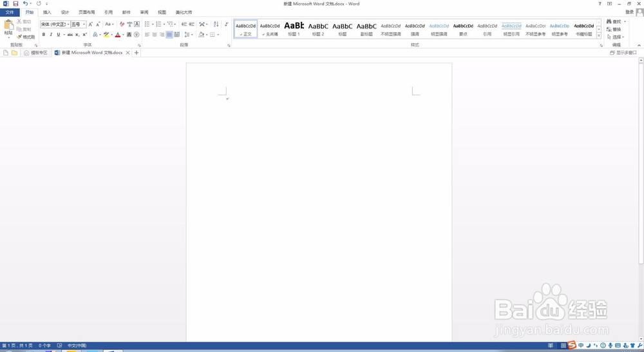
Task: Switch to the 插入 insert tab
Action: coord(47,12)
